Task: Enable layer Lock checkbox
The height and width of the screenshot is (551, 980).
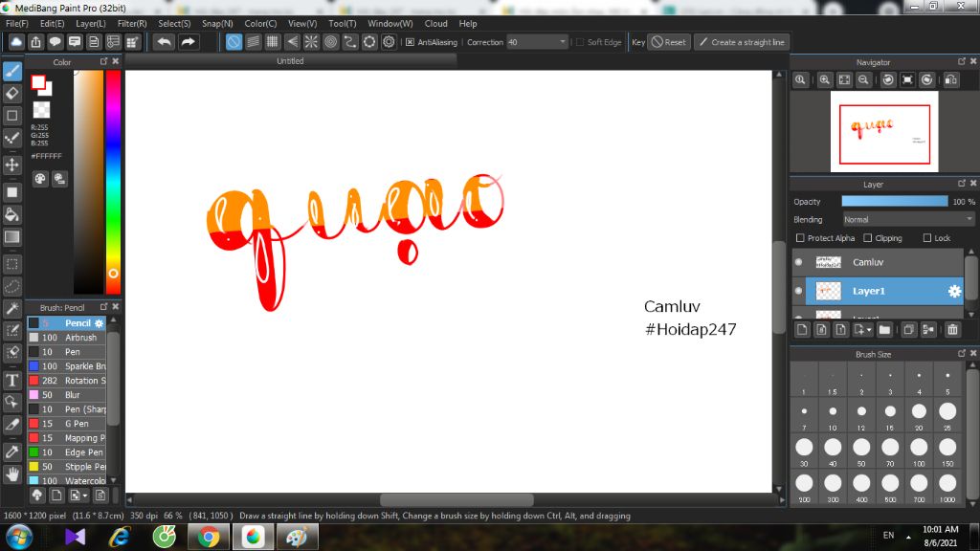Action: (x=927, y=238)
